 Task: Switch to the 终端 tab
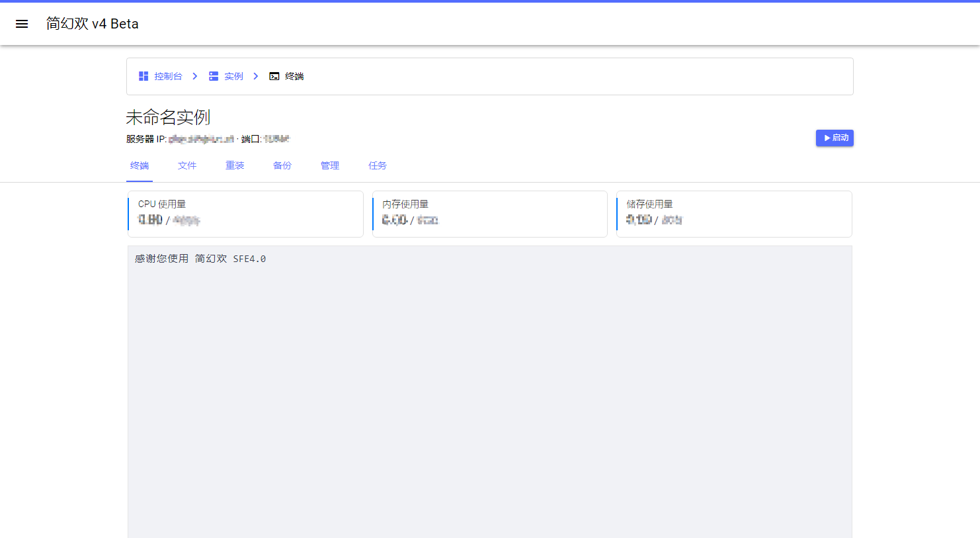coord(140,165)
